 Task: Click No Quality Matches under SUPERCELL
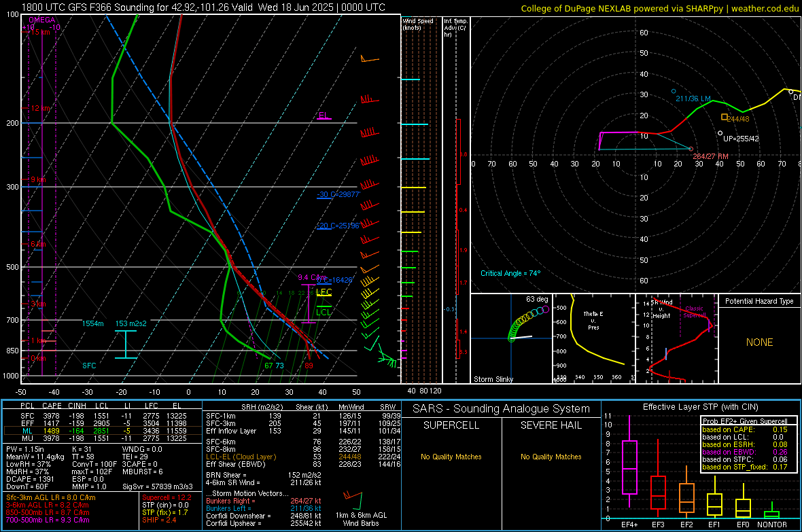pos(451,457)
